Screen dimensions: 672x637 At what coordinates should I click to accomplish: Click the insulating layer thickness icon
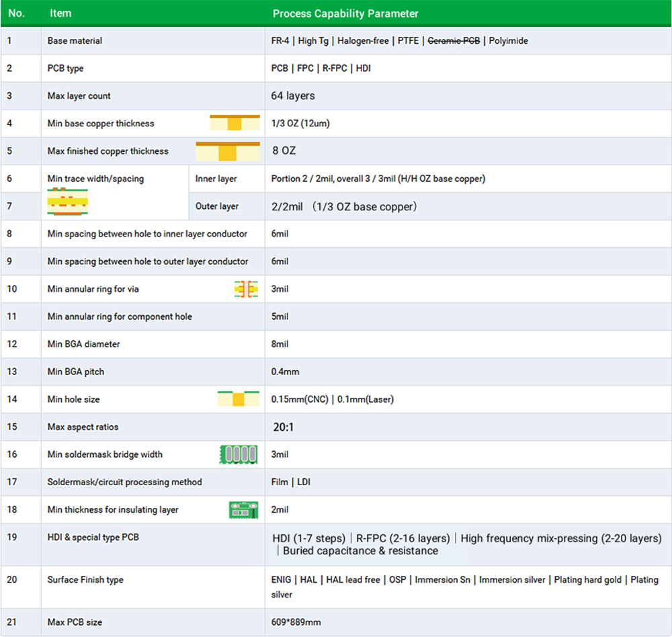click(243, 510)
